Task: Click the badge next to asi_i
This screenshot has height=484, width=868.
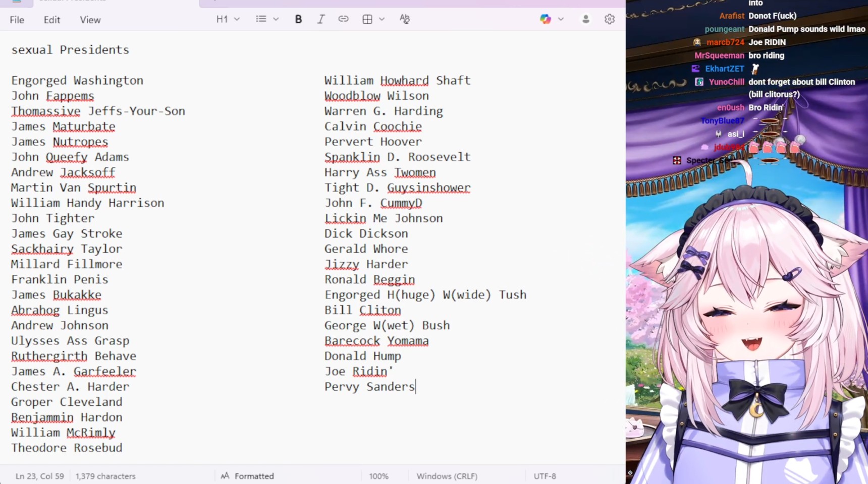Action: pyautogui.click(x=719, y=134)
